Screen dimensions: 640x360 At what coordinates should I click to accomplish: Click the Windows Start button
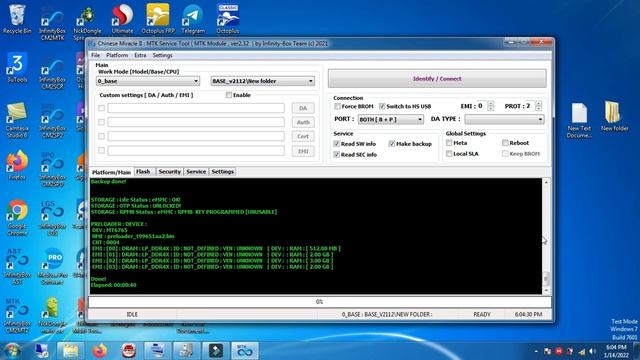pos(12,351)
